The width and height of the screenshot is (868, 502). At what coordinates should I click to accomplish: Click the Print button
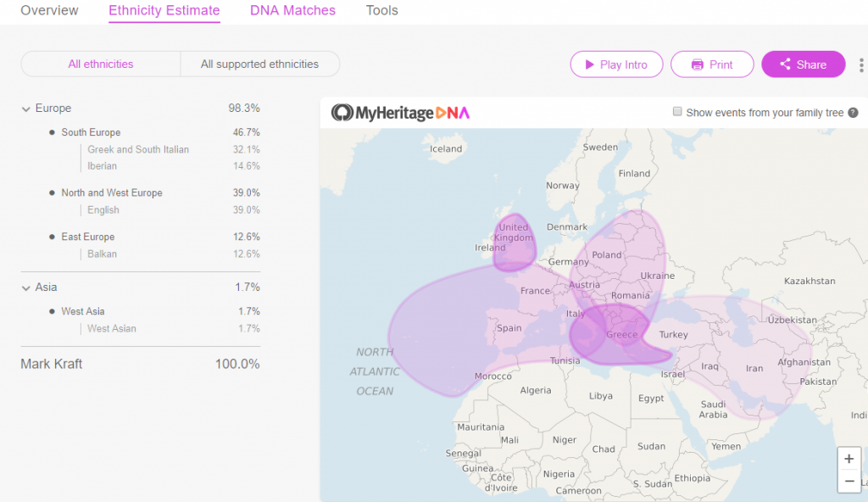coord(712,64)
